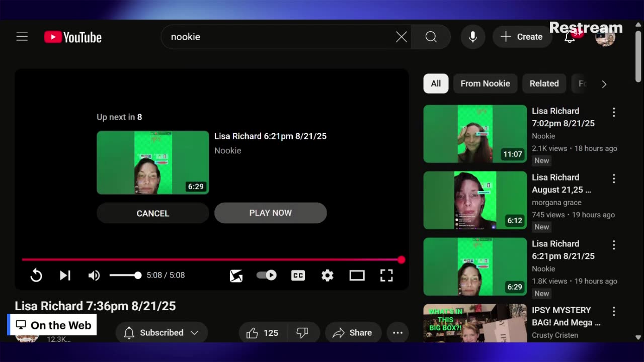Open the up next video thumbnail
This screenshot has width=644, height=362.
click(153, 162)
